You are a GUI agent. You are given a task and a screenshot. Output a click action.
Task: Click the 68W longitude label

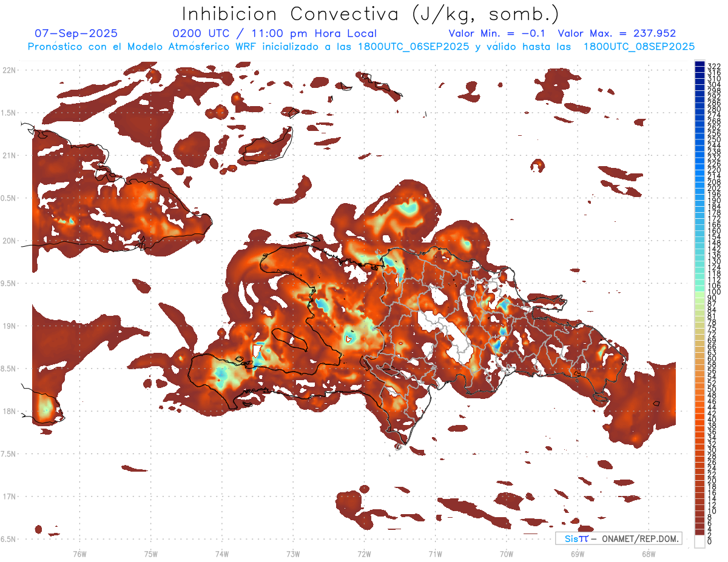tap(648, 554)
